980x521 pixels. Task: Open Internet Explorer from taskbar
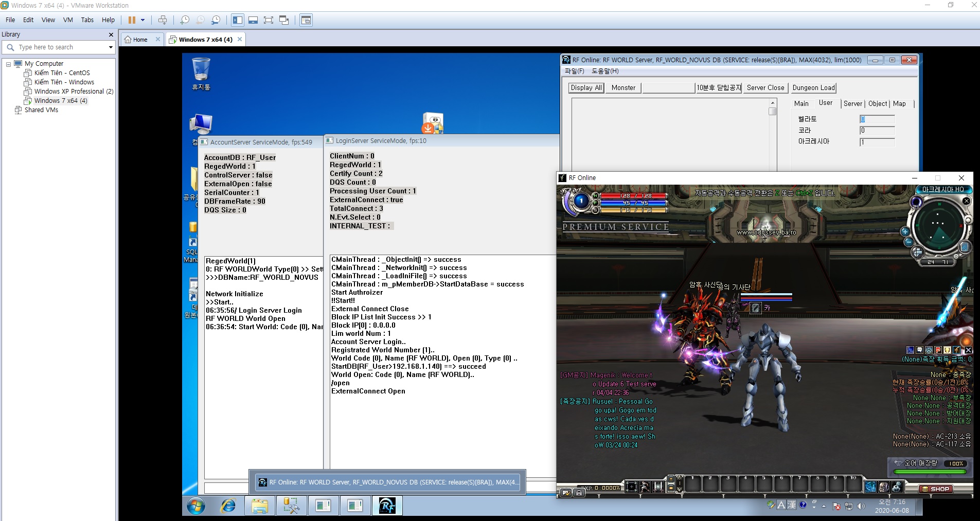pyautogui.click(x=228, y=506)
